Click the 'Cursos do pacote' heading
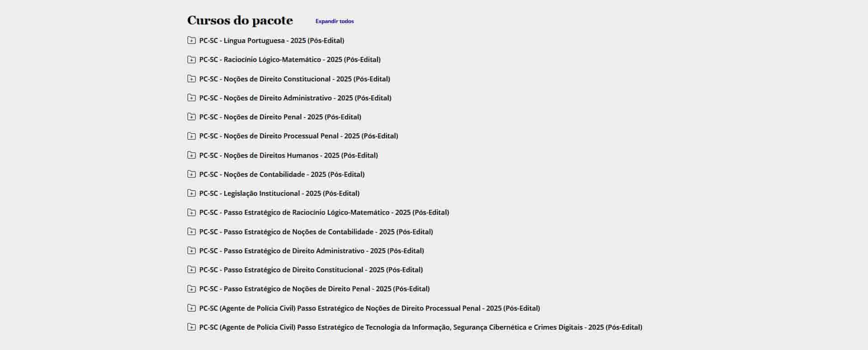 [x=240, y=21]
